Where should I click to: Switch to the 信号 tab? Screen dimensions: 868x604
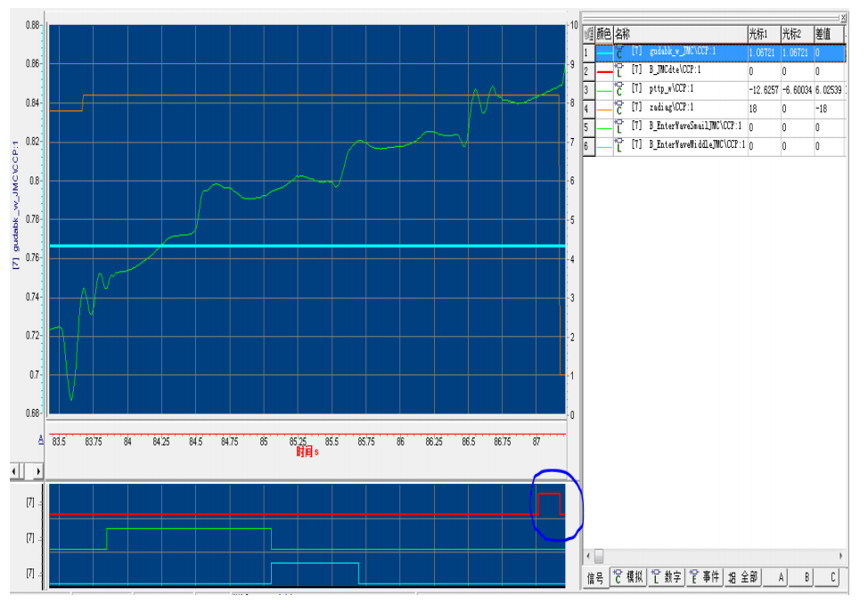pyautogui.click(x=595, y=578)
